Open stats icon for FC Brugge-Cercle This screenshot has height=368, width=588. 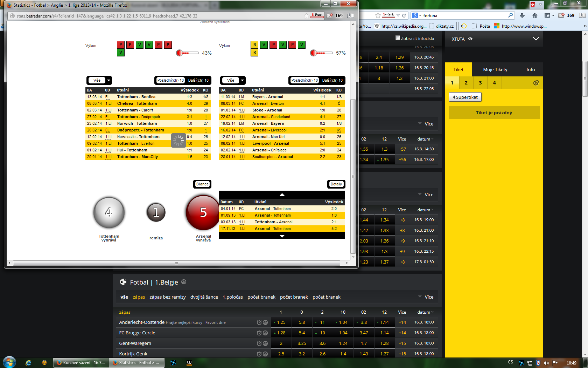(x=265, y=333)
